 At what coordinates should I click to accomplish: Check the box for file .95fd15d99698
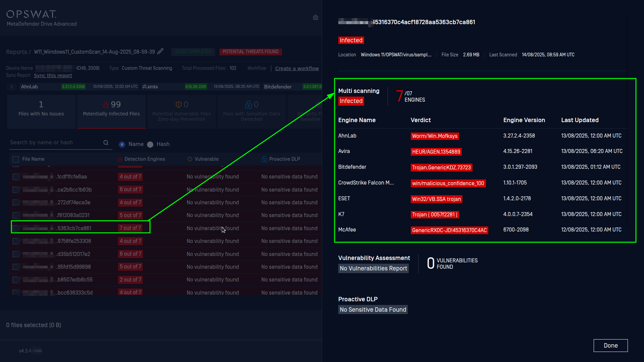[x=15, y=267]
